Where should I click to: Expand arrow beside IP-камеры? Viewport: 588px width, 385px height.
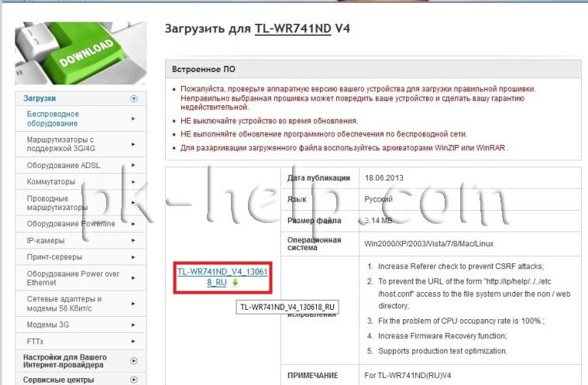(133, 241)
